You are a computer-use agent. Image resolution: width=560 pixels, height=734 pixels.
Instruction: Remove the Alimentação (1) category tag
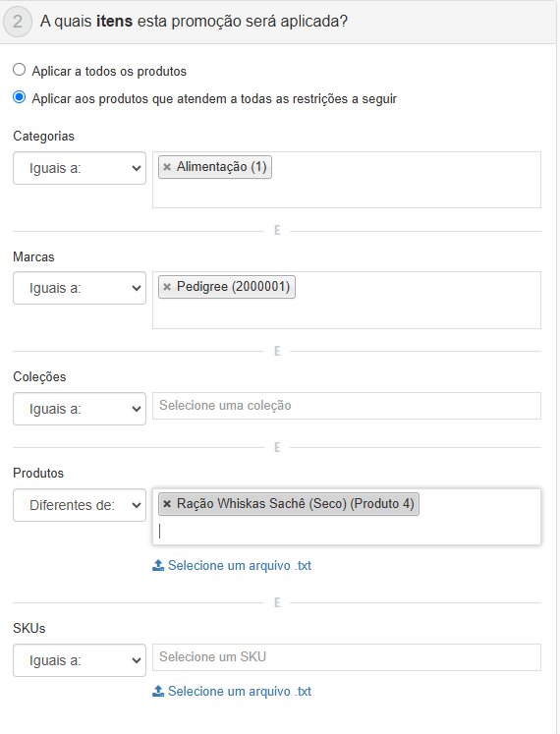[167, 167]
